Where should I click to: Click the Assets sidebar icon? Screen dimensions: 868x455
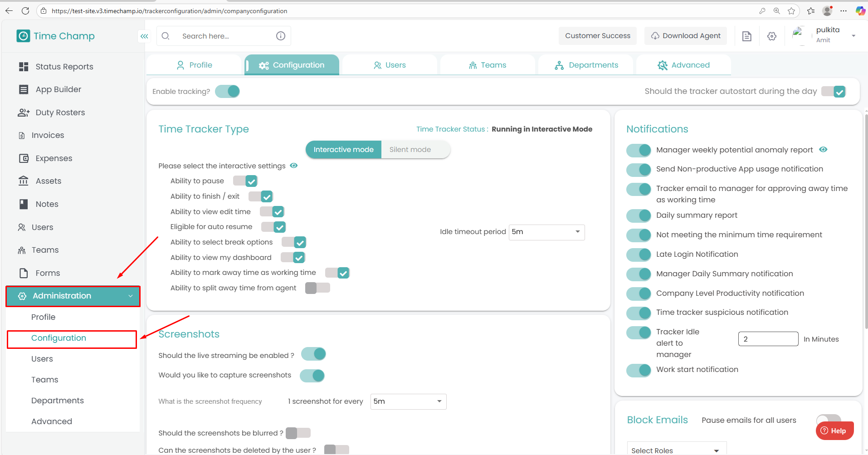pyautogui.click(x=24, y=181)
